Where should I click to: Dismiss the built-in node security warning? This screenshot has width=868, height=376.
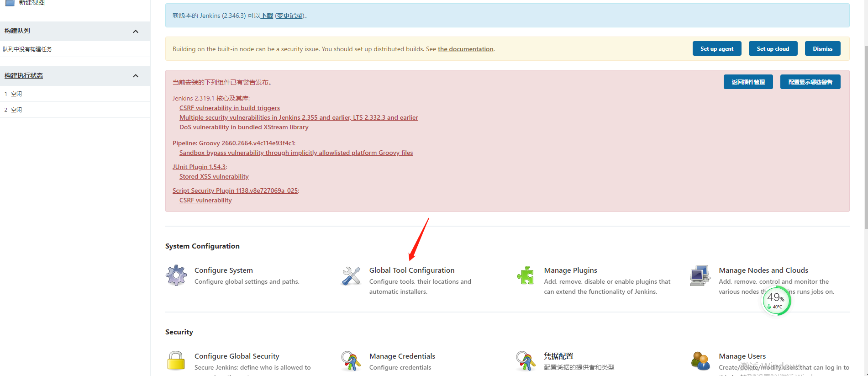[822, 49]
